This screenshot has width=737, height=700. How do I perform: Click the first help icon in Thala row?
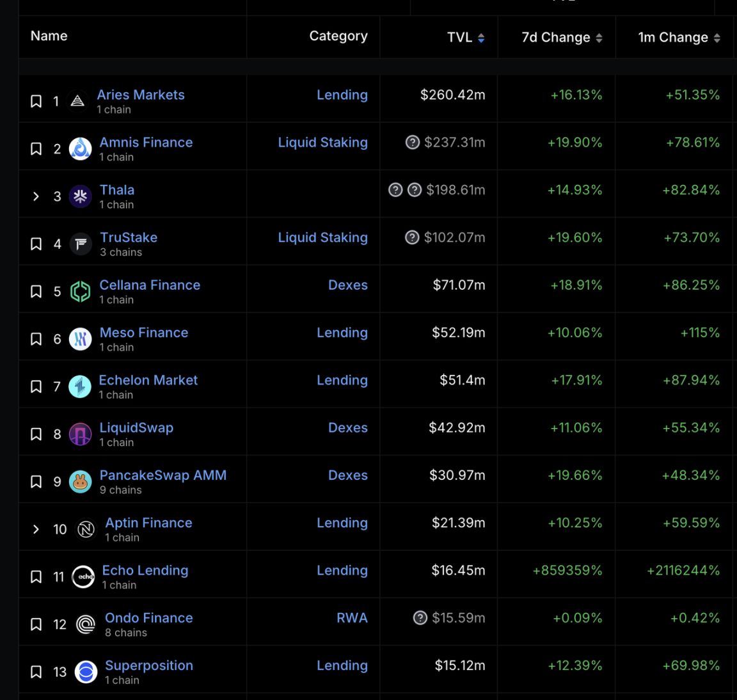[x=395, y=190]
